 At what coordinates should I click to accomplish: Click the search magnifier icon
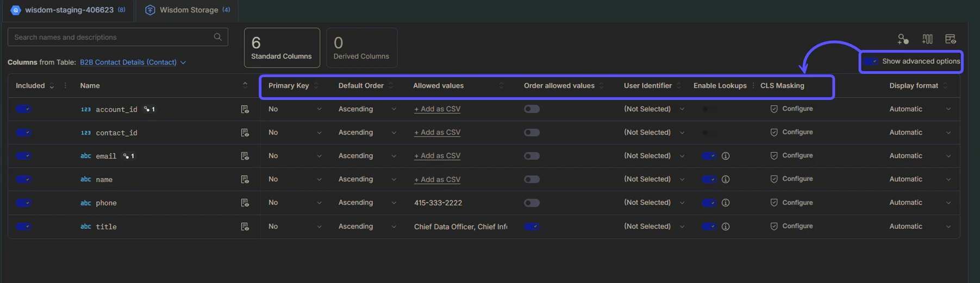217,37
